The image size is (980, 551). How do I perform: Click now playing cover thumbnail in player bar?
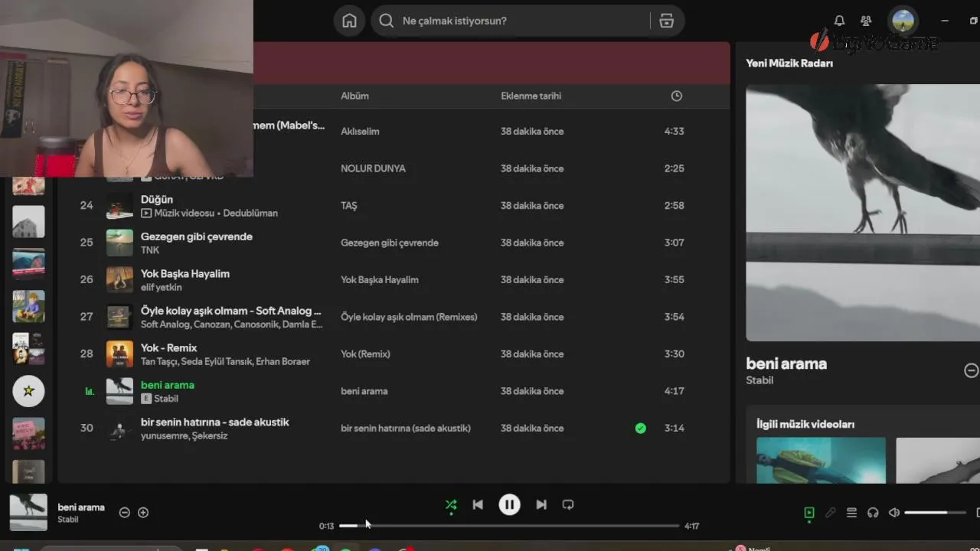[x=28, y=513]
